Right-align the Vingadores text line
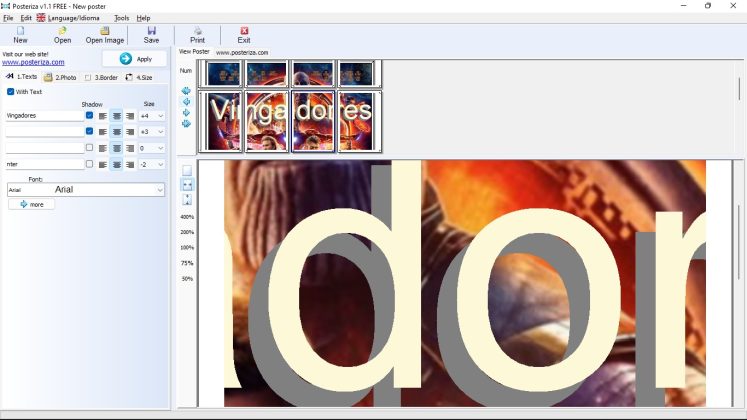The image size is (747, 420). coord(130,116)
